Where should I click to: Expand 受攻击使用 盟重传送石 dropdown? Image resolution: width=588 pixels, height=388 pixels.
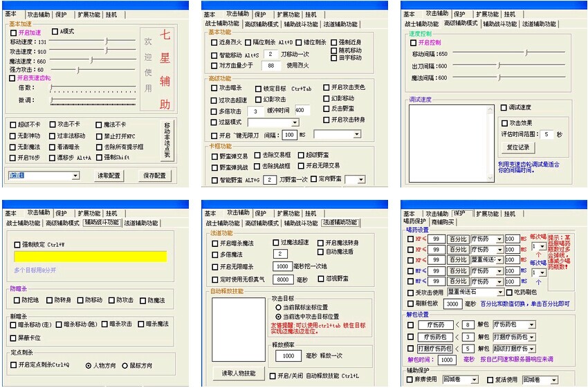500,292
